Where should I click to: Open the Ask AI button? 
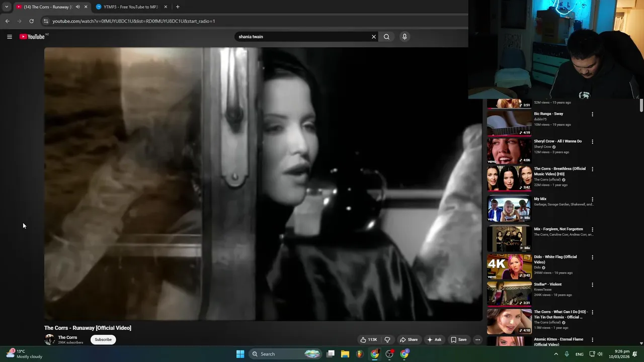click(434, 340)
